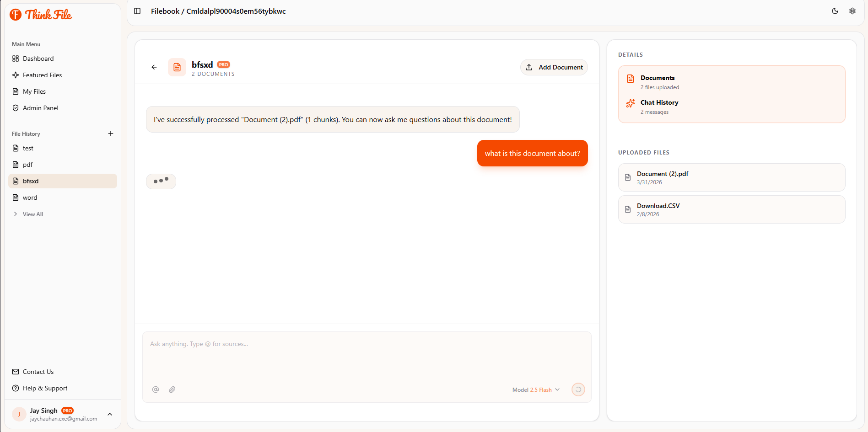Click the bfsxd filebook document icon

(177, 67)
